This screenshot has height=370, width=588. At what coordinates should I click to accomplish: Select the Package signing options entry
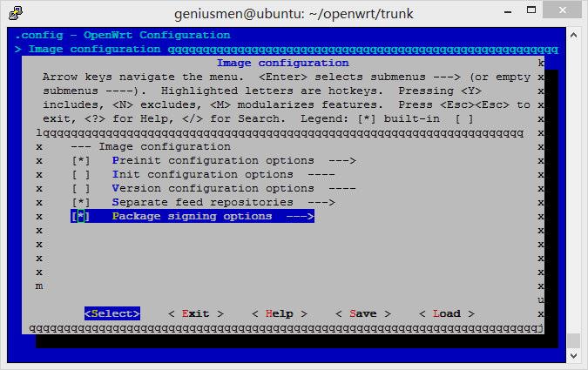tap(192, 216)
